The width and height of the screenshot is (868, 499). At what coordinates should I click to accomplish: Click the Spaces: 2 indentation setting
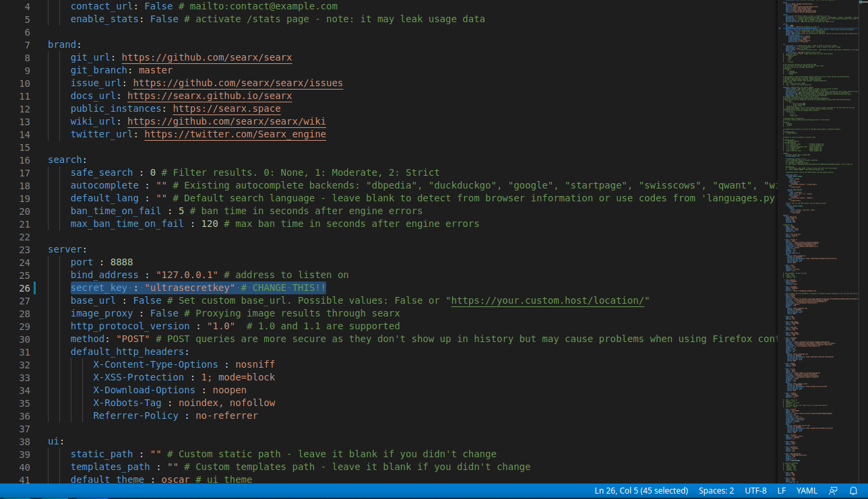tap(716, 491)
